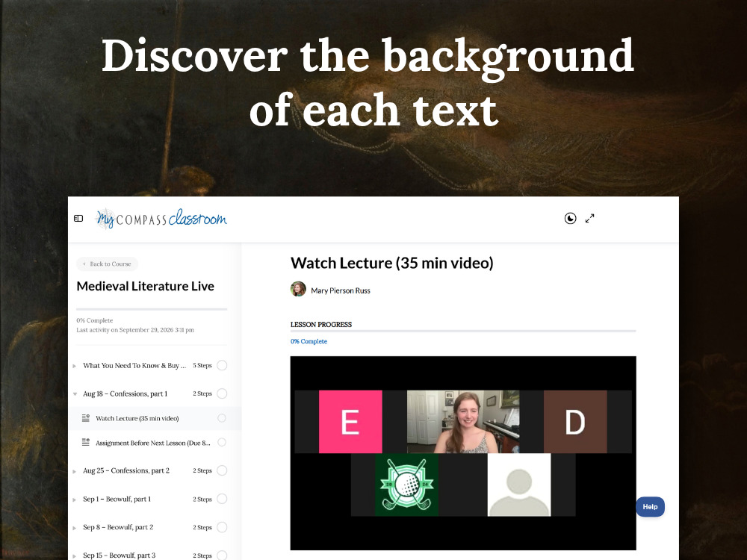
Task: Switch to dark mode icon
Action: click(570, 219)
